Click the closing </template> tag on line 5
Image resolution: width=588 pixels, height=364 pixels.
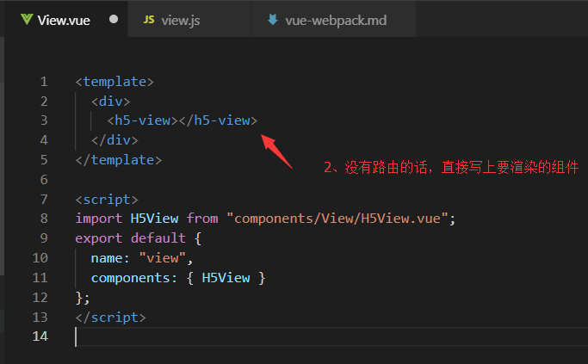click(x=119, y=160)
